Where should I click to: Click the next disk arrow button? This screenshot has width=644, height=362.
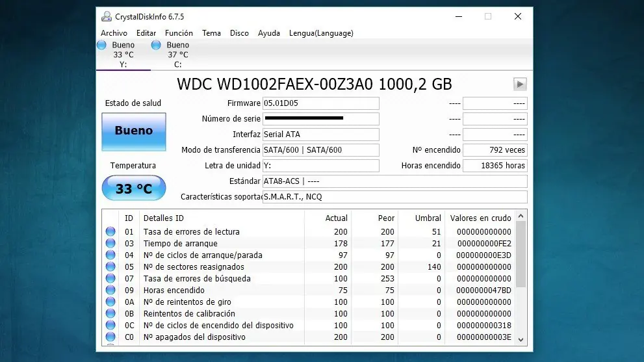(520, 84)
